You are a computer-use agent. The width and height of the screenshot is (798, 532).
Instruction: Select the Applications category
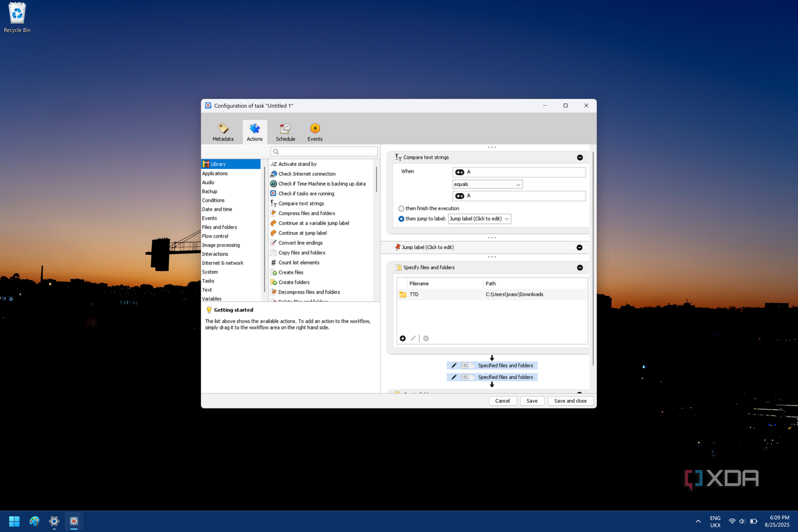click(x=215, y=173)
